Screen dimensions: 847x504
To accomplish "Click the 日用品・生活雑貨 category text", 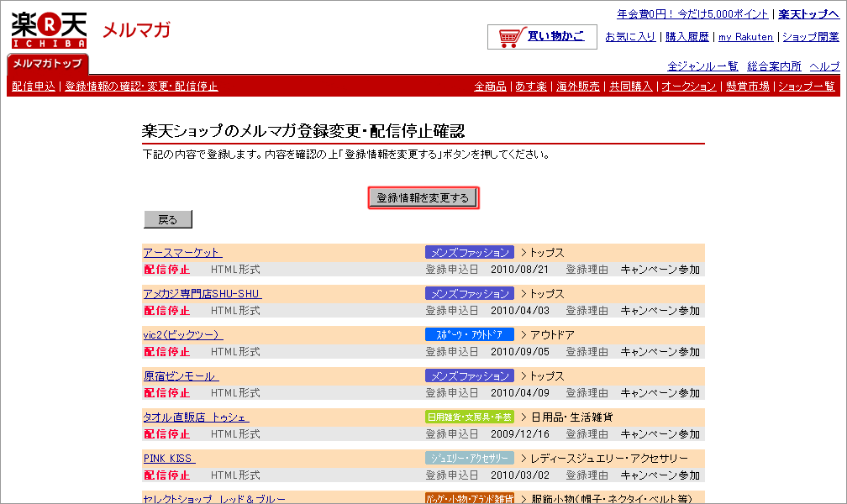I will point(572,417).
